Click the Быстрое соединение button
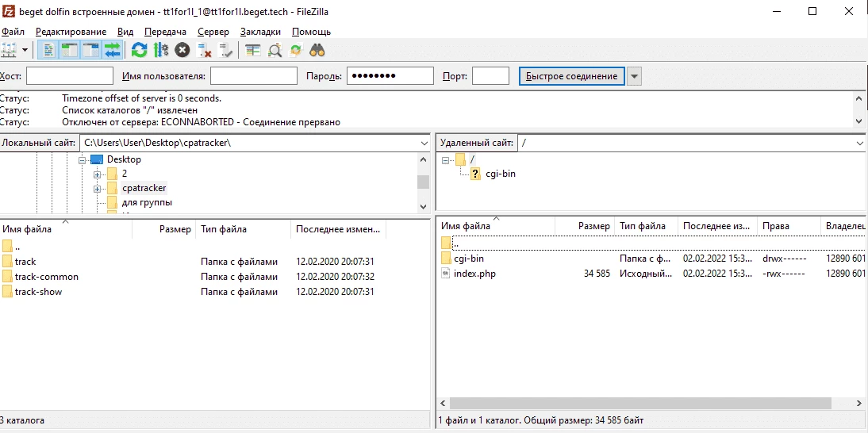The image size is (868, 433). [x=572, y=76]
